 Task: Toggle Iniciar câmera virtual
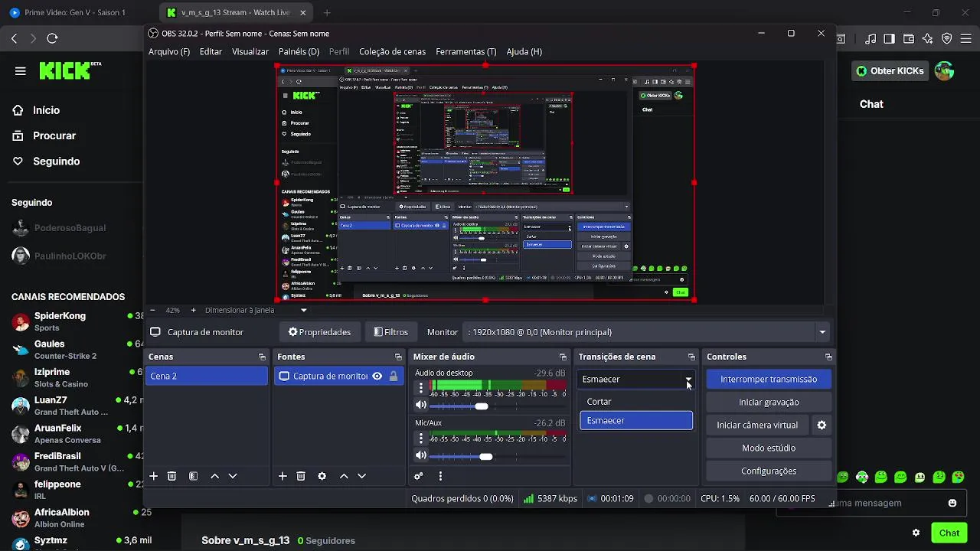click(x=757, y=425)
